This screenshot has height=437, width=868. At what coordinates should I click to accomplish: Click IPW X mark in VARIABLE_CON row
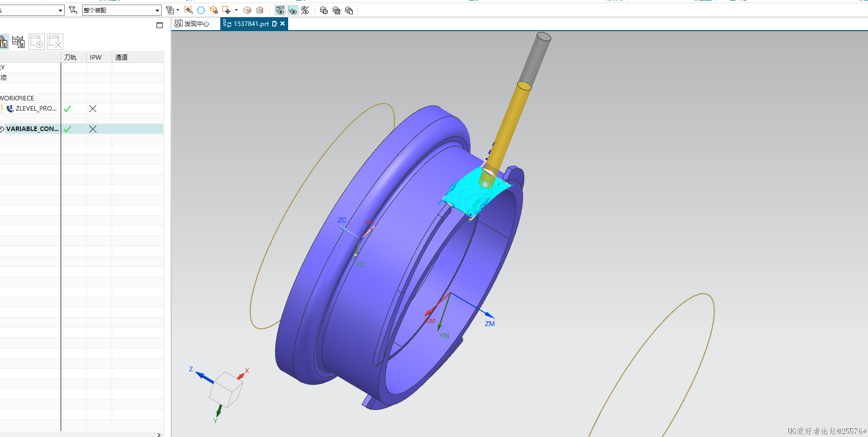click(93, 129)
